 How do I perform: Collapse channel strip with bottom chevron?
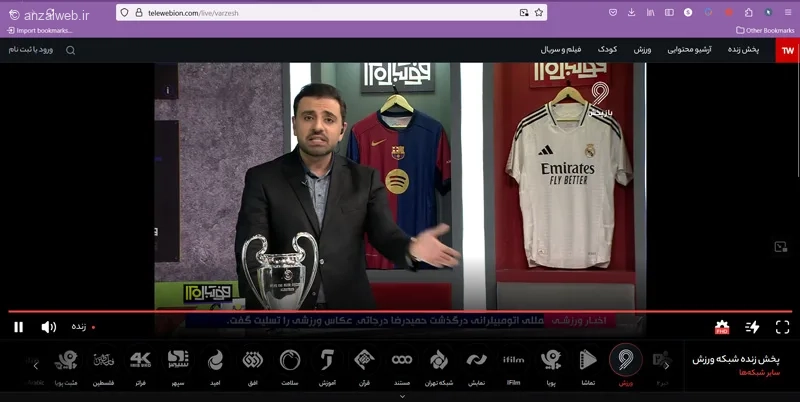coord(402,396)
